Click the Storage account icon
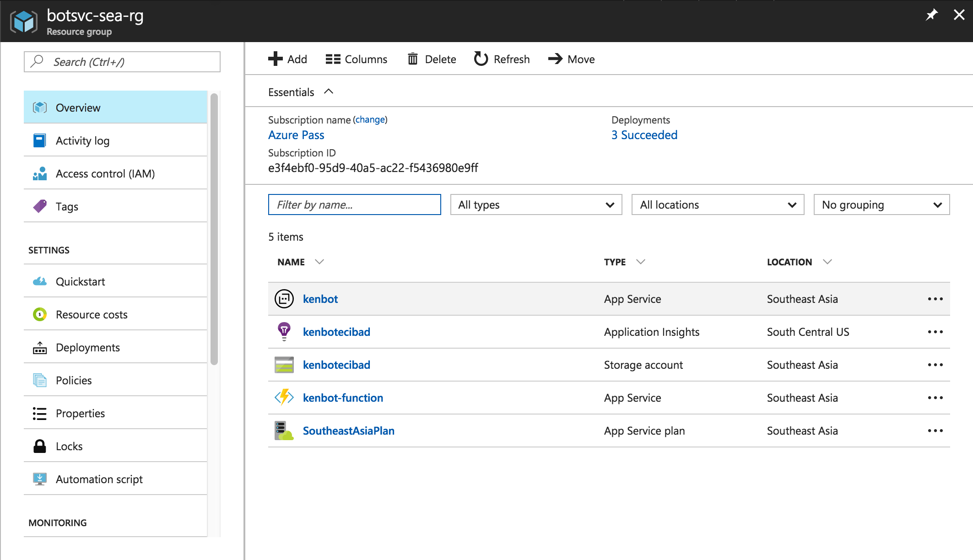 [x=284, y=365]
